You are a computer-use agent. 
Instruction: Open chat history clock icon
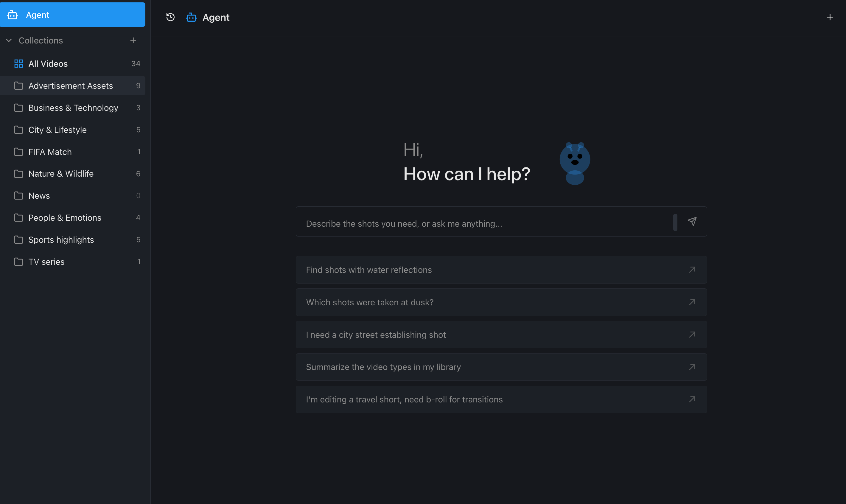[170, 17]
